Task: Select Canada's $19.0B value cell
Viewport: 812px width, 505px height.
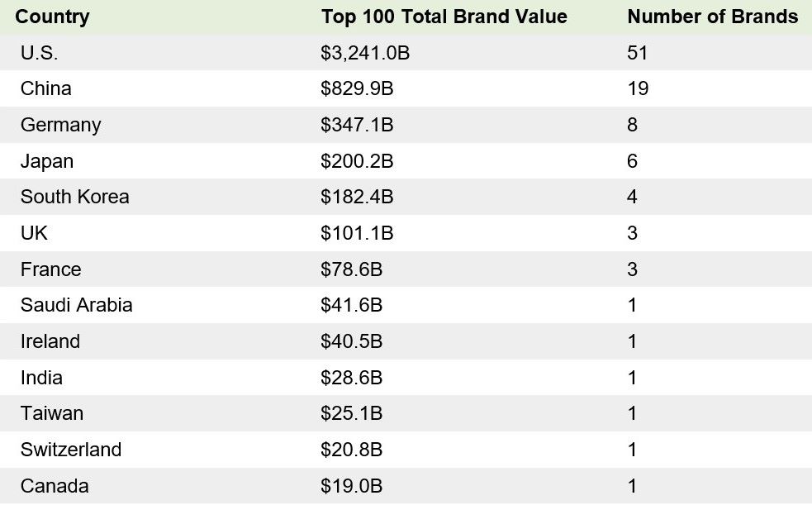Action: 352,486
